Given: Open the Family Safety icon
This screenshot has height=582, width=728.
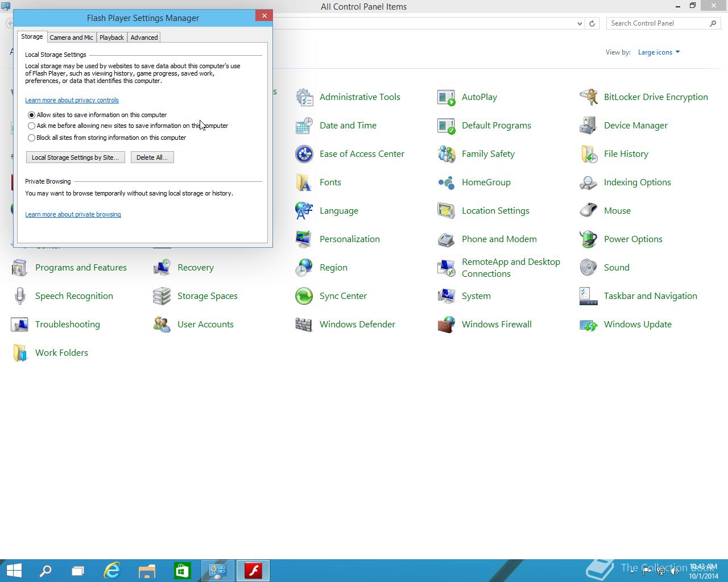Looking at the screenshot, I should (x=446, y=154).
